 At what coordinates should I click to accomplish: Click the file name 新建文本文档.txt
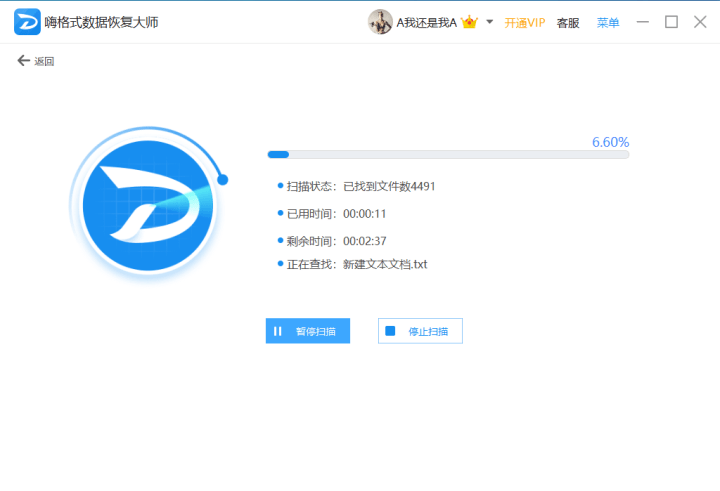coord(385,264)
